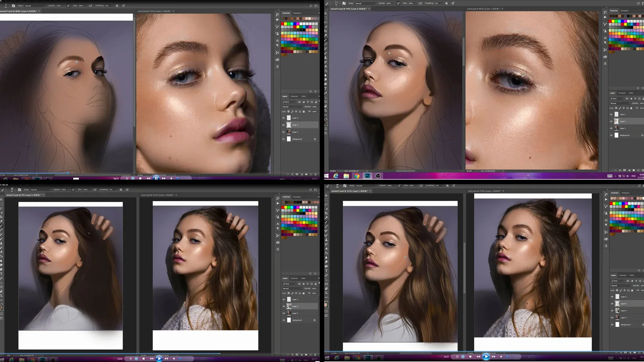Open the brush Smoothing settings gear
Viewport: 644px width, 362px height.
447,3
